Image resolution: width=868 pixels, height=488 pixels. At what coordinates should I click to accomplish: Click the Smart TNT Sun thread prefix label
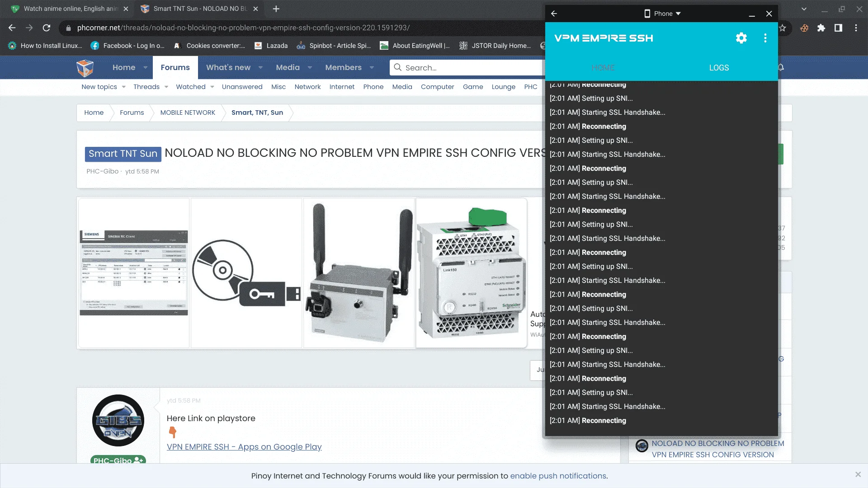point(123,154)
